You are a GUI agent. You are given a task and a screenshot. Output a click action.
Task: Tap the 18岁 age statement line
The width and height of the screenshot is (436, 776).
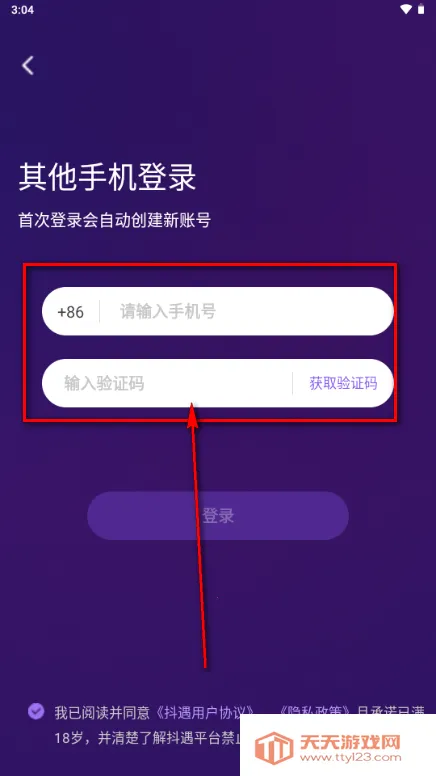(147, 739)
